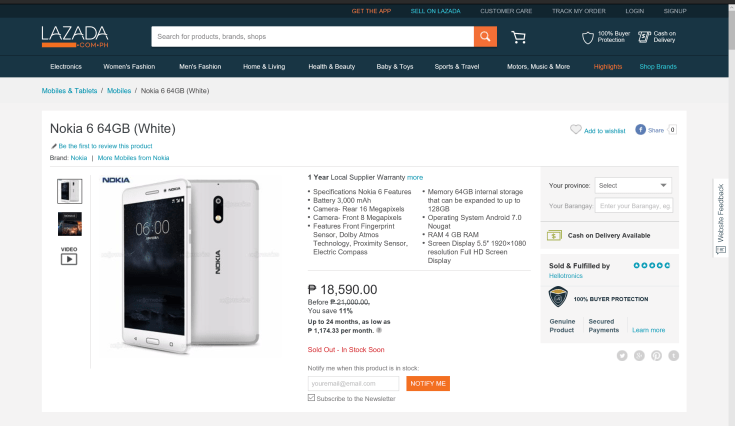Open the province Select dropdown
735x426 pixels.
coord(634,185)
